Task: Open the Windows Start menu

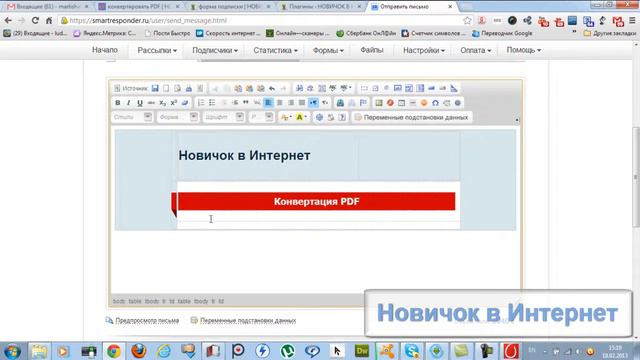Action: pyautogui.click(x=12, y=351)
